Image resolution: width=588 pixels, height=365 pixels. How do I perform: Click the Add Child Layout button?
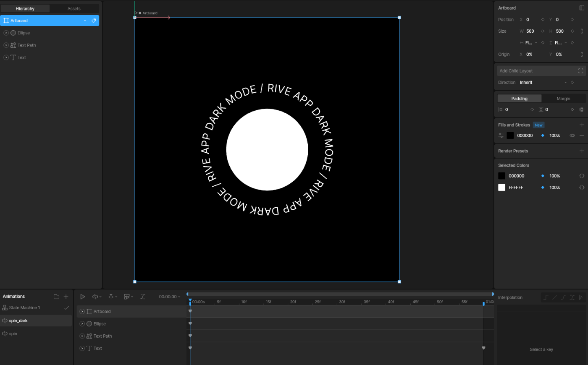pos(541,71)
